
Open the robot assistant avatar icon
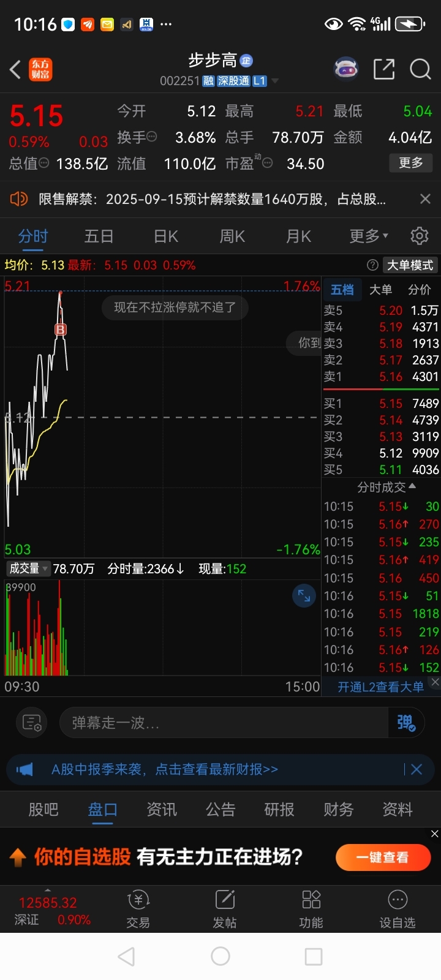coord(346,69)
